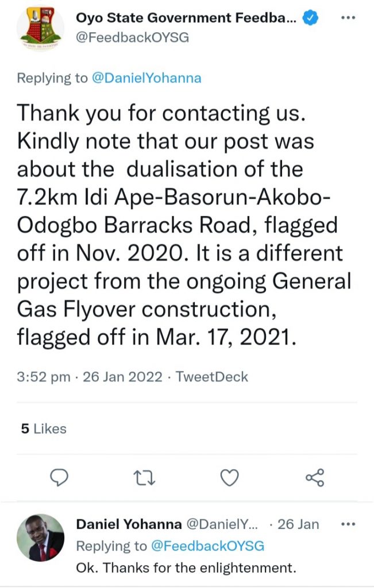Viewport: 374px width, 588px height.
Task: Click the 26 Jan reply date
Action: tap(298, 524)
